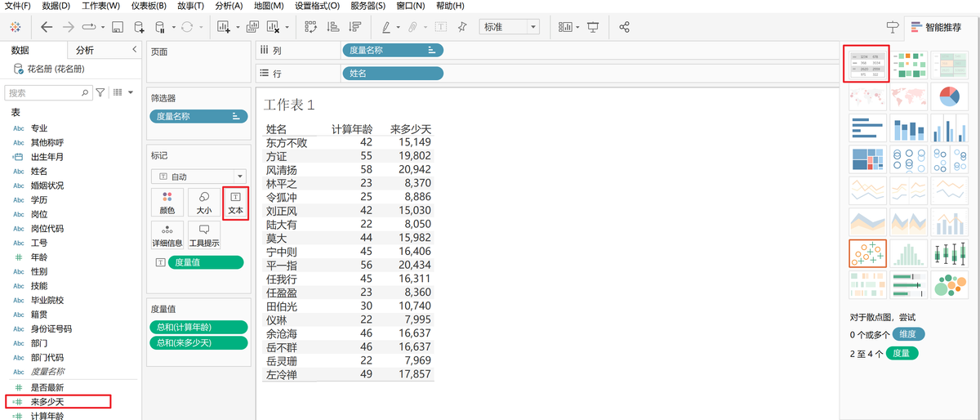Select the packed bubbles chart thumbnail
Viewport: 980px width, 420px height.
click(x=950, y=284)
